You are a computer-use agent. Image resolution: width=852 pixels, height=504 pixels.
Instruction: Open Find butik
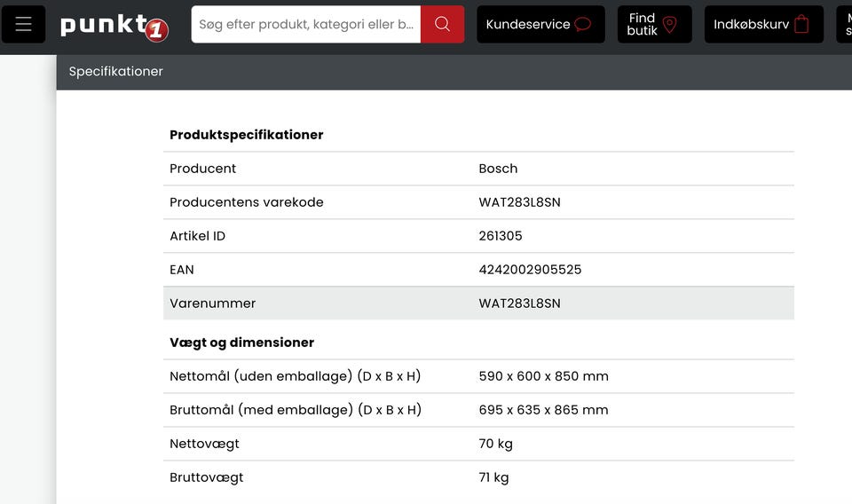coord(654,25)
